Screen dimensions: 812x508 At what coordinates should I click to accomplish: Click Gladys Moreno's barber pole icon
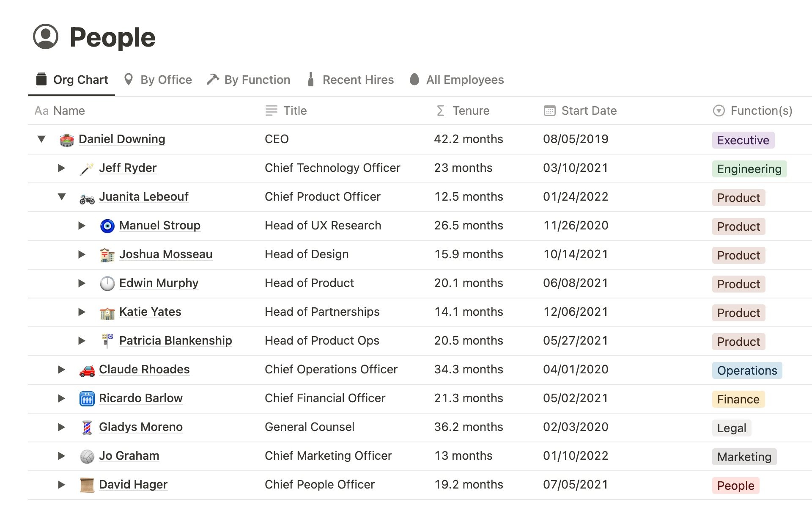(87, 428)
